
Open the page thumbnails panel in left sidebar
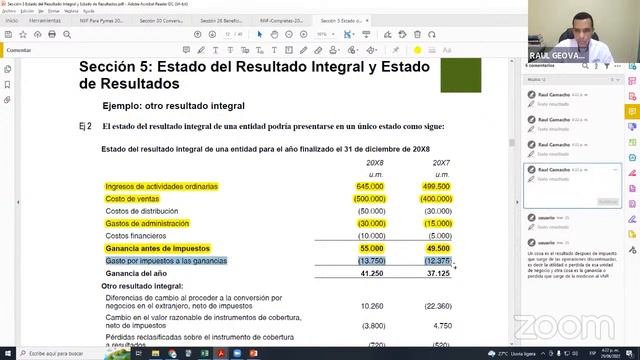coord(7,69)
